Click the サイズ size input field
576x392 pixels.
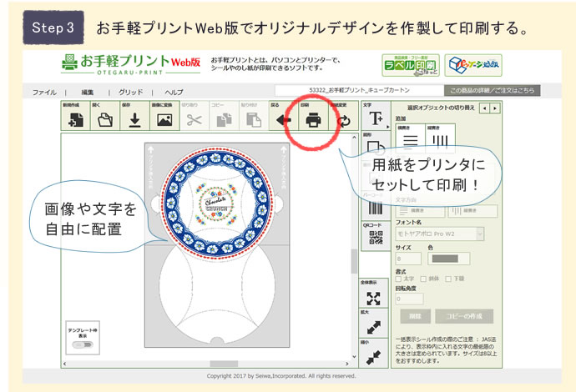(x=408, y=259)
